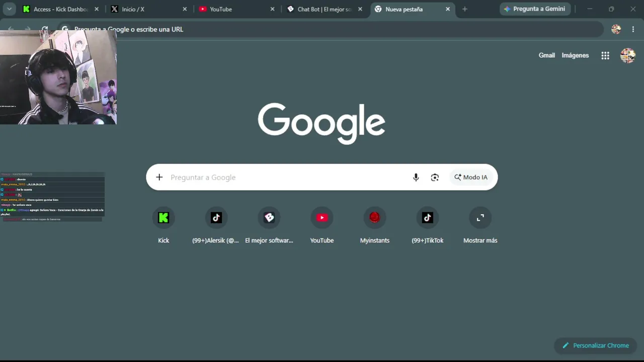Minimize the Chrome window
Screen dimensions: 644x362
click(590, 9)
